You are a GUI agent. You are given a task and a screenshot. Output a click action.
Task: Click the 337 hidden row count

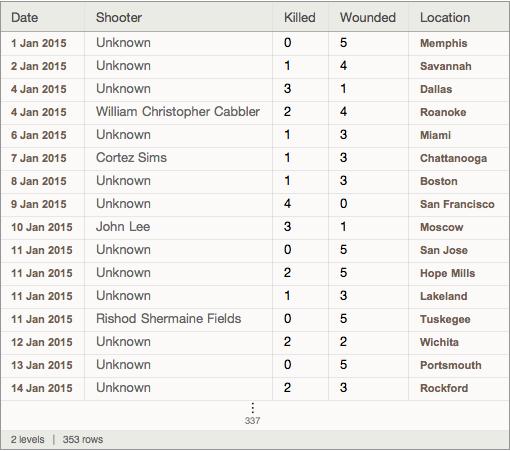[x=252, y=421]
